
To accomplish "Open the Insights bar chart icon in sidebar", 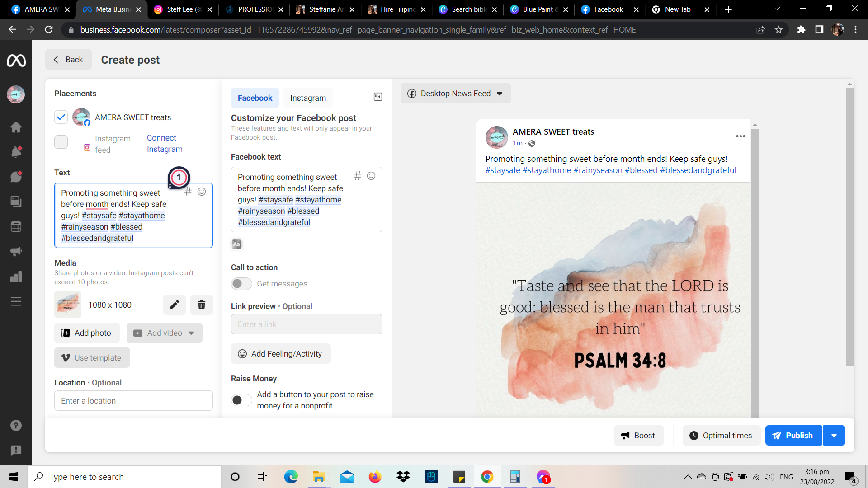I will pos(16,277).
